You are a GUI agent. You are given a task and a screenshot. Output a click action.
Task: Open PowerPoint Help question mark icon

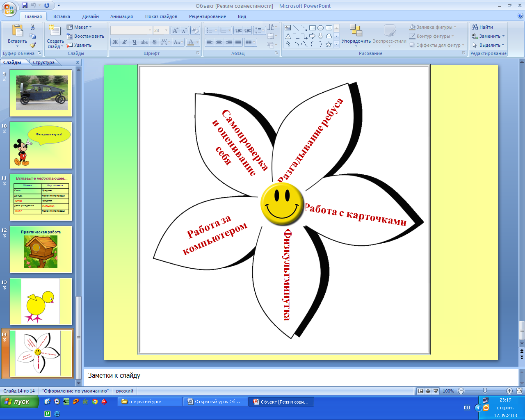point(520,16)
